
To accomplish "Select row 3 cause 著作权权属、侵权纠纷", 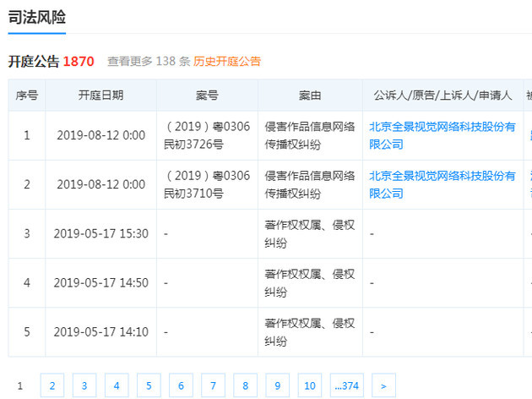I will pos(310,233).
